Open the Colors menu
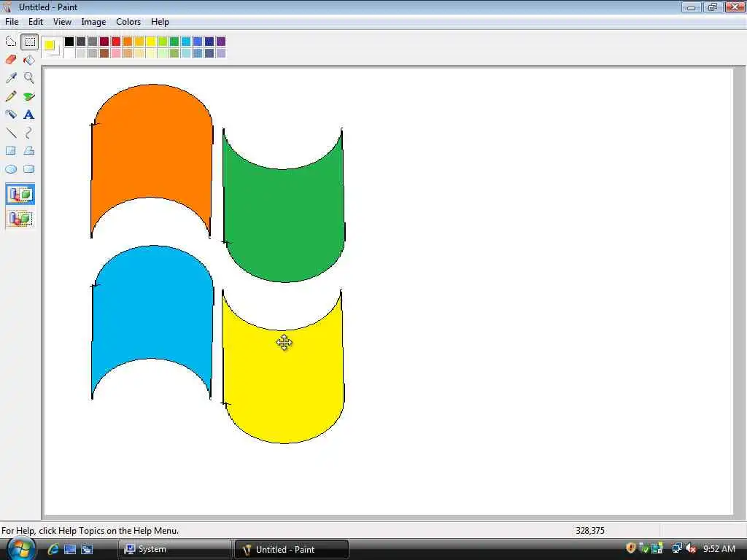 click(128, 22)
